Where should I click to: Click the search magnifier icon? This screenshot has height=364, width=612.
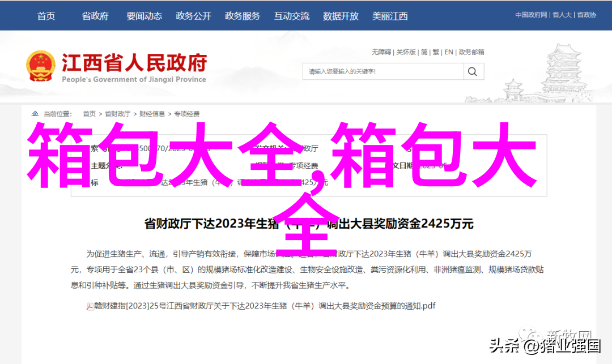tap(472, 72)
